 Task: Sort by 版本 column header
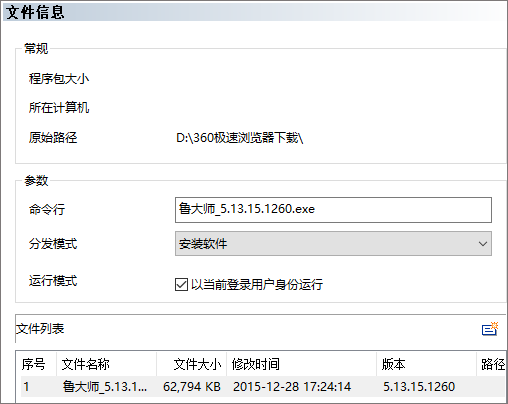point(427,364)
